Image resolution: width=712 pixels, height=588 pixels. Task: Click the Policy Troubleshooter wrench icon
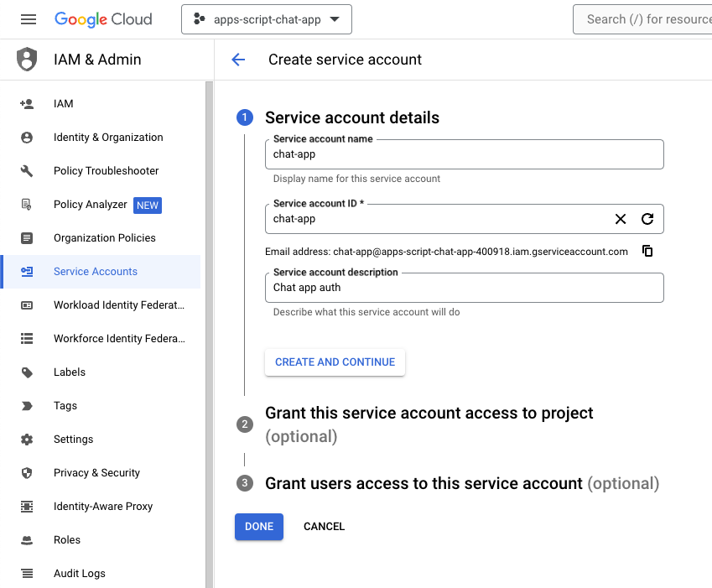27,171
